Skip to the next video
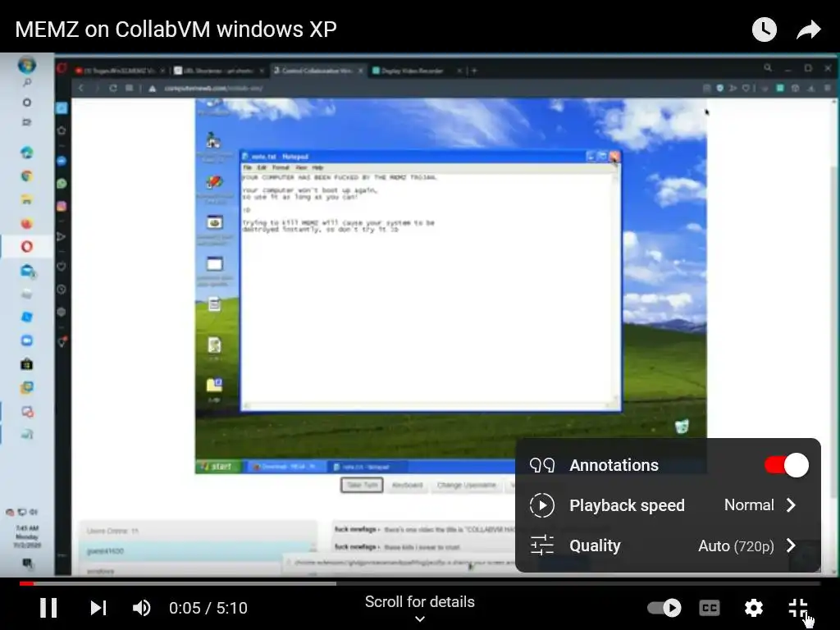840x630 pixels. (x=98, y=608)
